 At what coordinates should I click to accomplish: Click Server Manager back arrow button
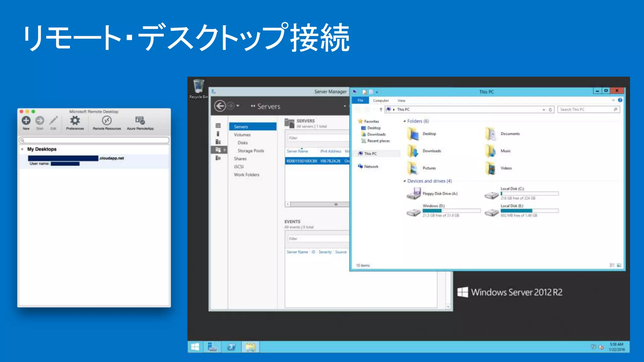click(x=220, y=106)
